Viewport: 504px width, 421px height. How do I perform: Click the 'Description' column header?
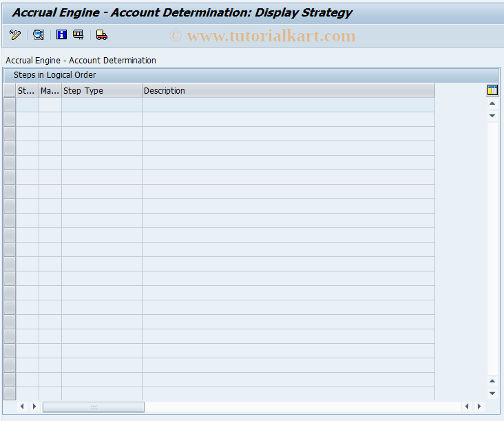tap(288, 91)
